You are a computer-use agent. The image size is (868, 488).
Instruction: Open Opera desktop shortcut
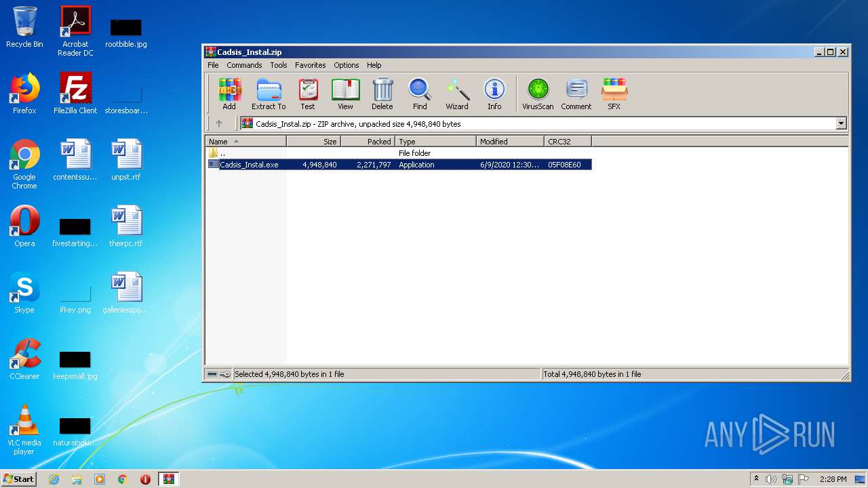pyautogui.click(x=24, y=226)
